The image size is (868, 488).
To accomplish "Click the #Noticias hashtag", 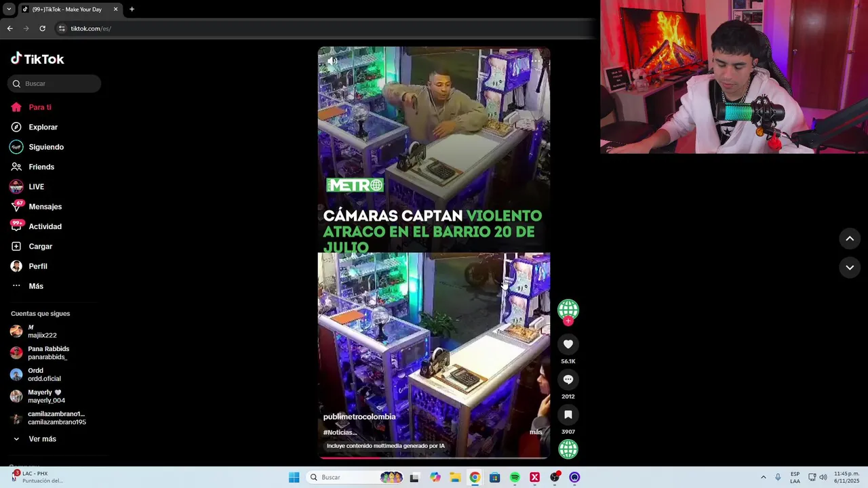I will pos(340,432).
